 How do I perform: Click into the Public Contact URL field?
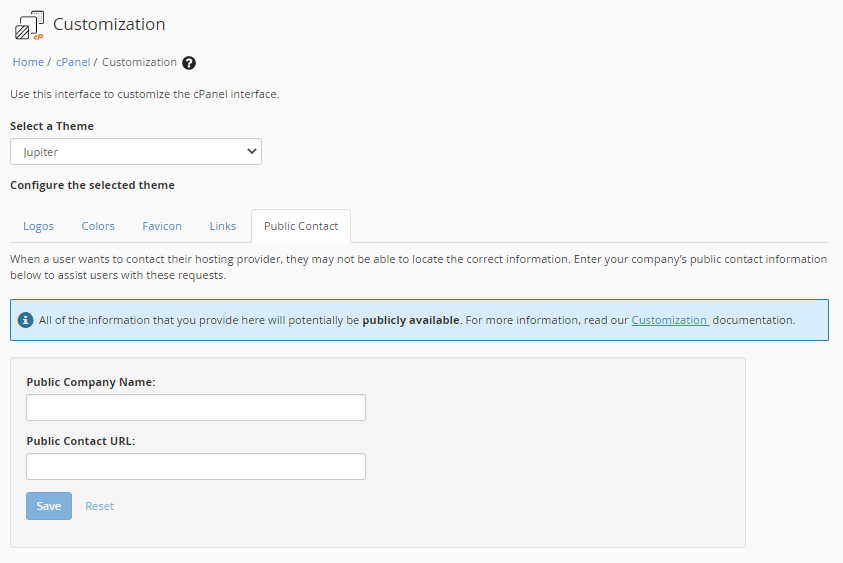coord(196,467)
